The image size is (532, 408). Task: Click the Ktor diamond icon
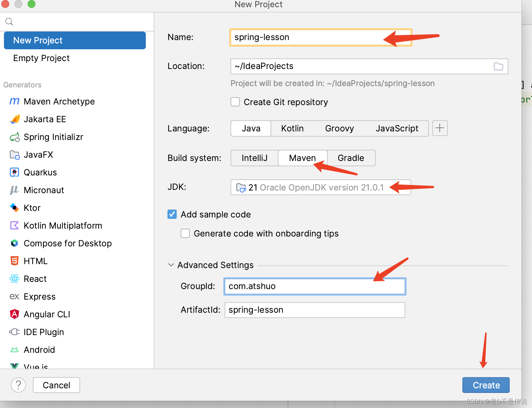tap(14, 208)
